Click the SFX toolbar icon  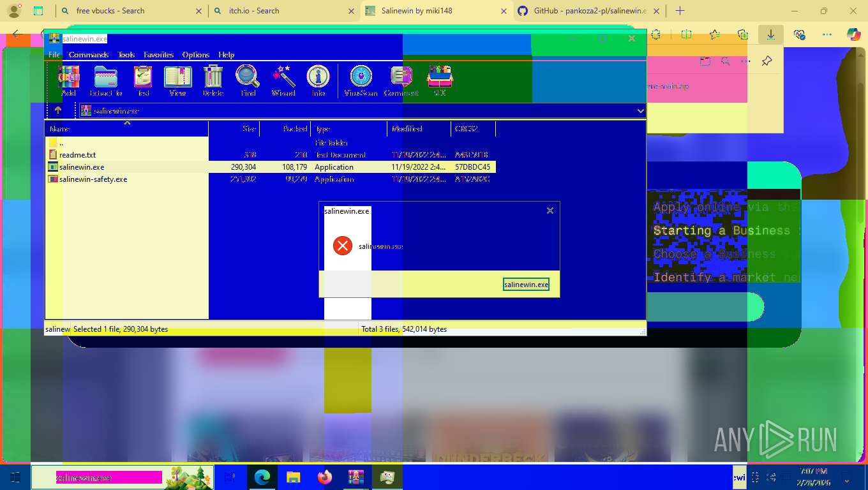point(440,81)
